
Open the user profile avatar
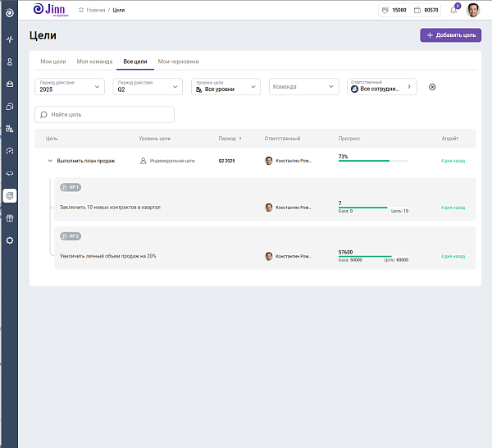[473, 11]
